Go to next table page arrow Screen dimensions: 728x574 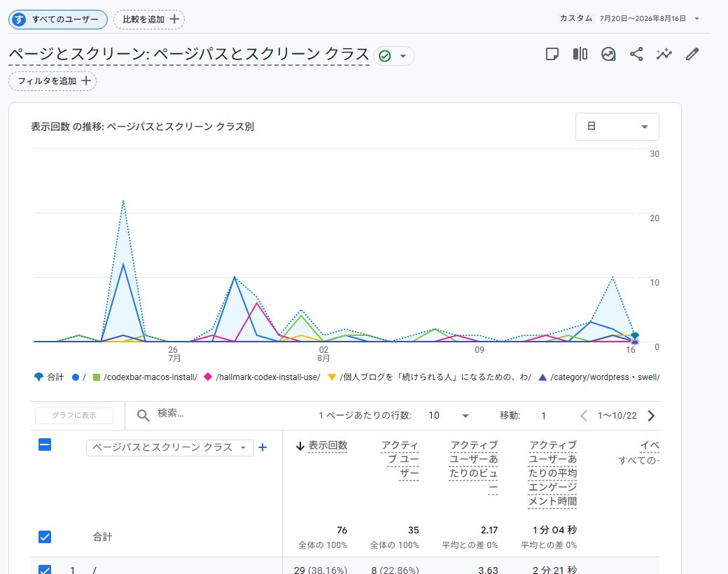coord(651,416)
